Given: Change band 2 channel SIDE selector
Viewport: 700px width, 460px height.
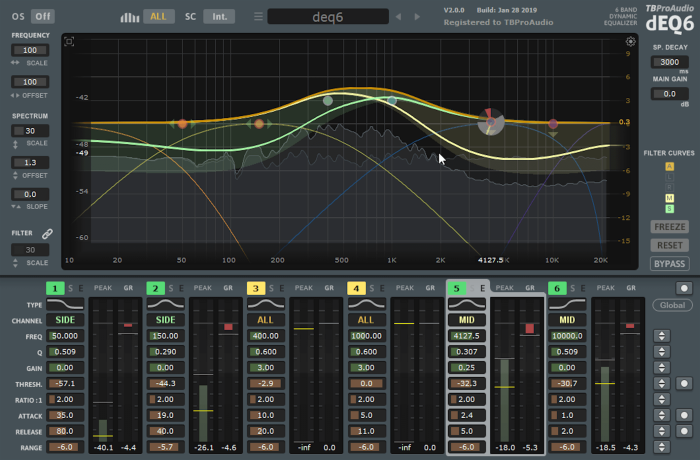Looking at the screenshot, I should [x=166, y=320].
